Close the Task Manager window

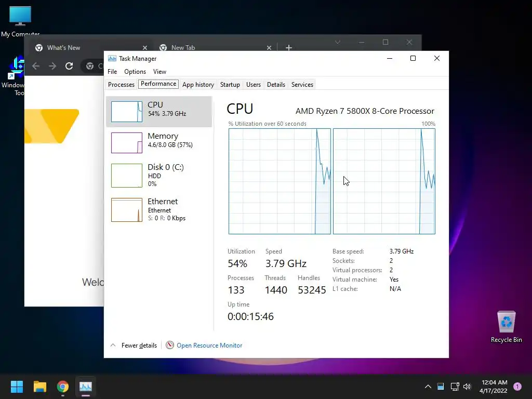point(436,58)
